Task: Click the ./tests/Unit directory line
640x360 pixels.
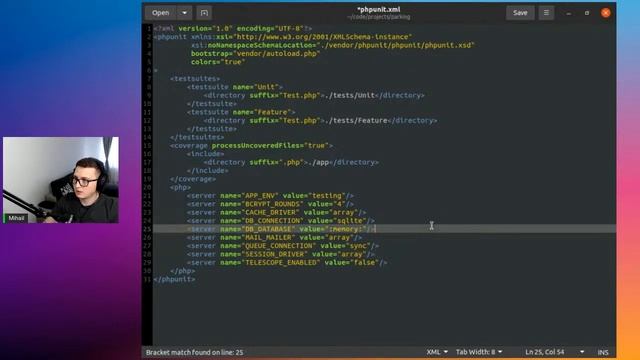Action: tap(314, 96)
